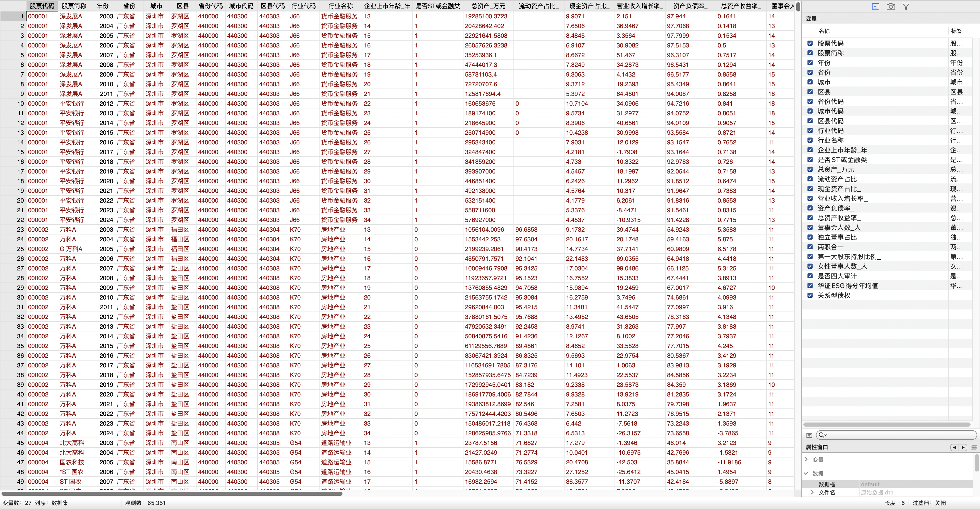Screen dimensions: 980x509
Task: Click the 年份 column header
Action: point(102,6)
